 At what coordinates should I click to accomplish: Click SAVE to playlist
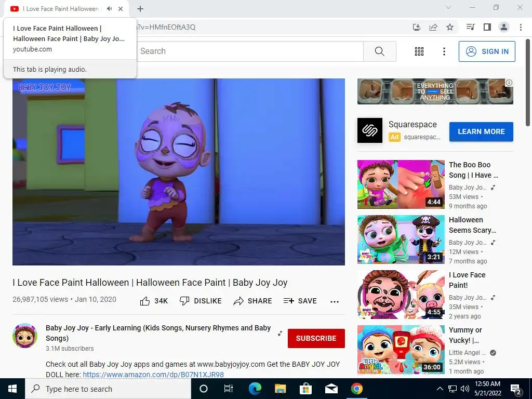coord(300,301)
